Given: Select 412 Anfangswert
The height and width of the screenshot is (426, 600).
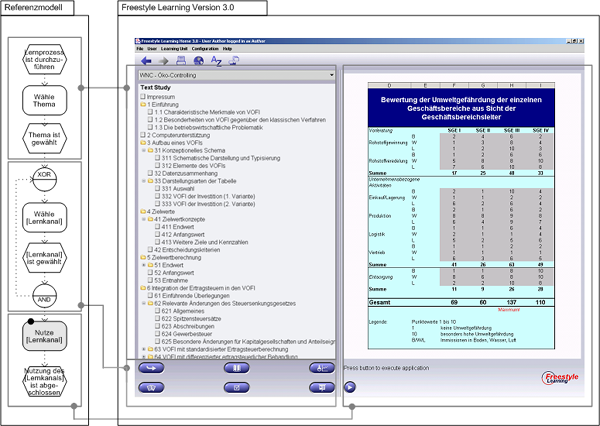Looking at the screenshot, I should click(183, 235).
